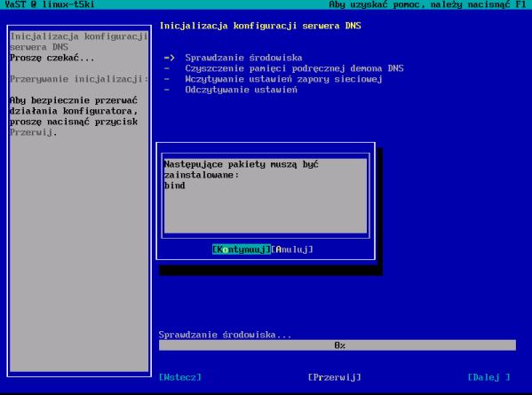Click 'Czyszczenie pamięci podręcznej demona DNS' step
Image resolution: width=532 pixels, height=395 pixels.
tap(294, 68)
